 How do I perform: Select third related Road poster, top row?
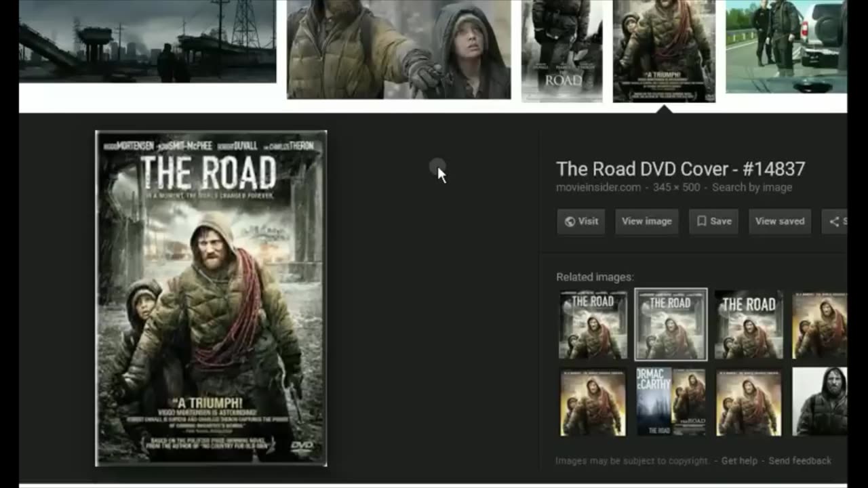pyautogui.click(x=749, y=325)
